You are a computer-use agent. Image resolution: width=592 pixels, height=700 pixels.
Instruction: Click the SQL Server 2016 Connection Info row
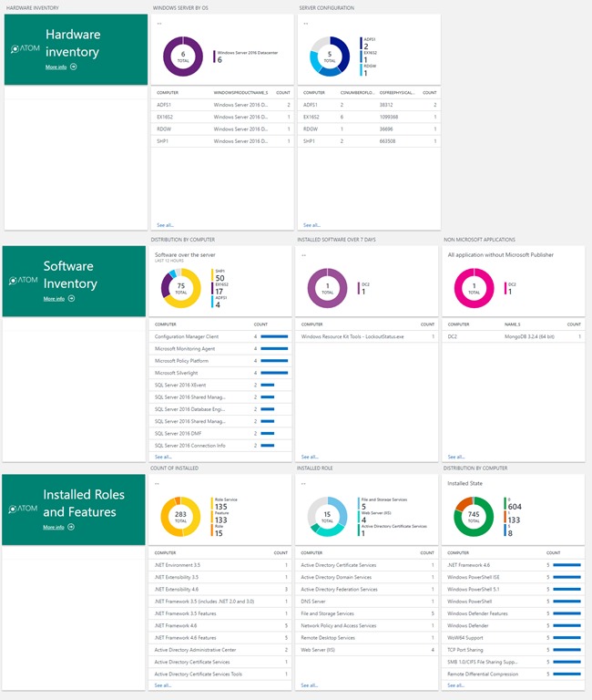coord(220,445)
